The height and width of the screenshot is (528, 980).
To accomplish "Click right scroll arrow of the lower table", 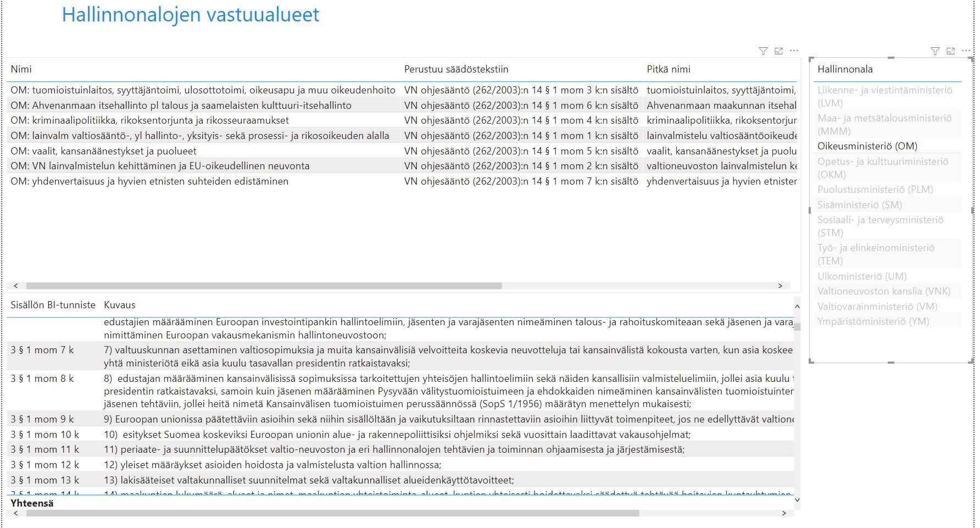I will 784,513.
